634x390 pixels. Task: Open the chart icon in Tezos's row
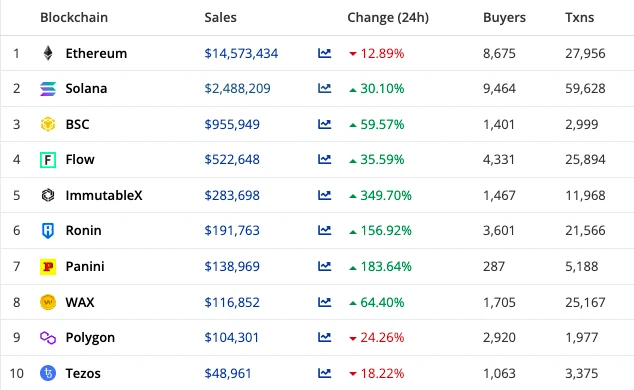pyautogui.click(x=324, y=373)
